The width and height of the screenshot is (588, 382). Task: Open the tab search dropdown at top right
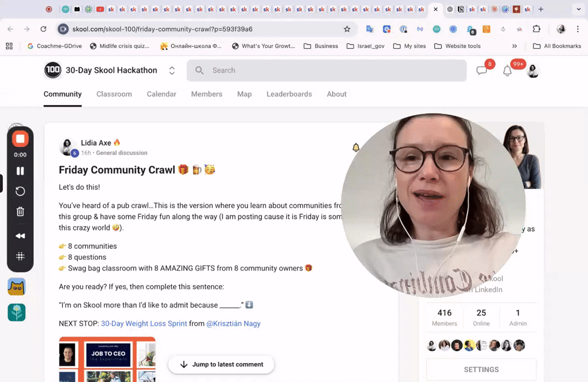[579, 9]
